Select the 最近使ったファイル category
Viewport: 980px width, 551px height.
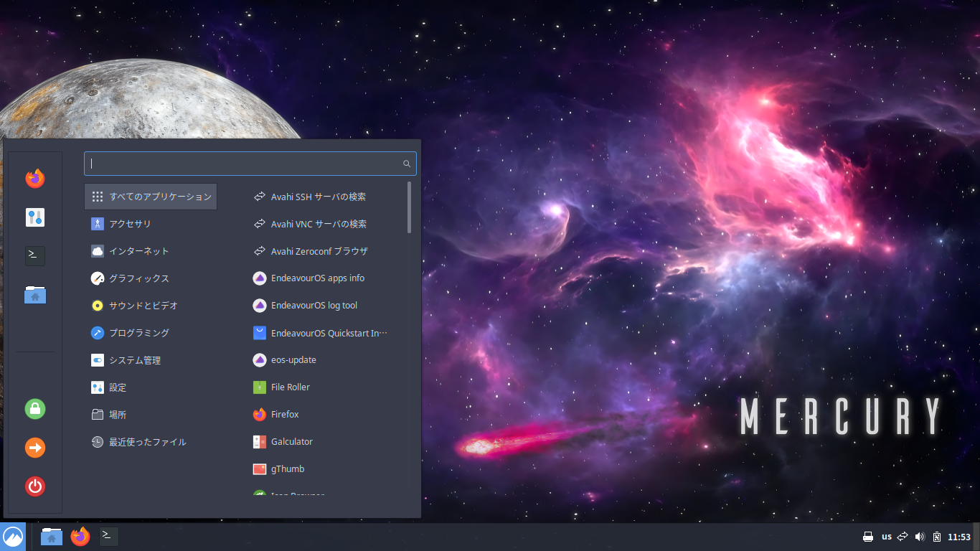pos(151,442)
